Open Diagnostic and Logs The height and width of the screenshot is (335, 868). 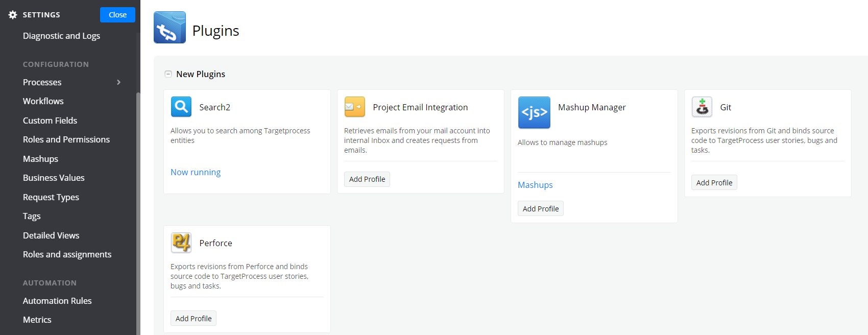point(61,36)
